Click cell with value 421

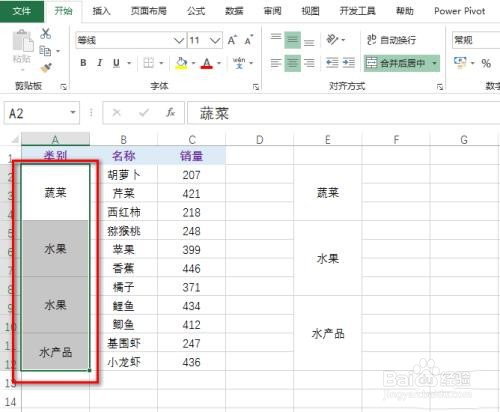coord(191,193)
